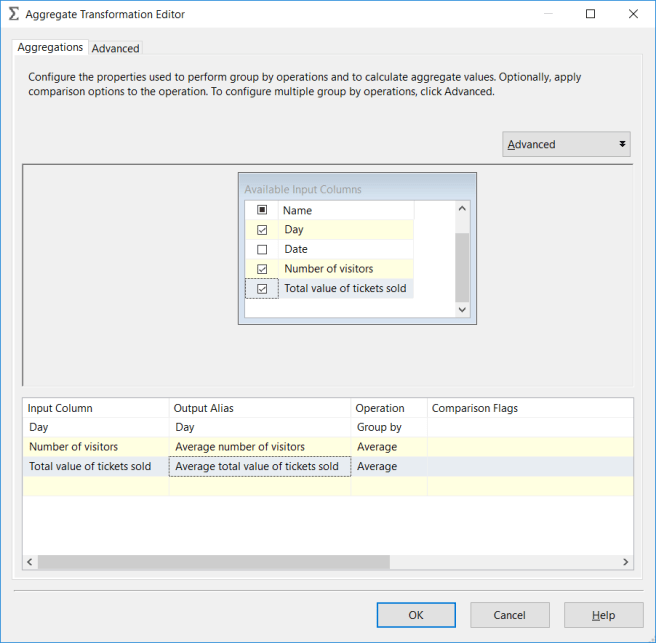This screenshot has width=656, height=643.
Task: Select the Date row label
Action: (296, 249)
